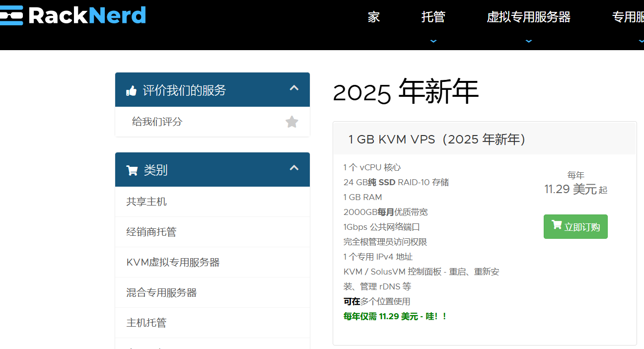This screenshot has width=644, height=349.
Task: Expand the 托管 dropdown menu
Action: 433,17
